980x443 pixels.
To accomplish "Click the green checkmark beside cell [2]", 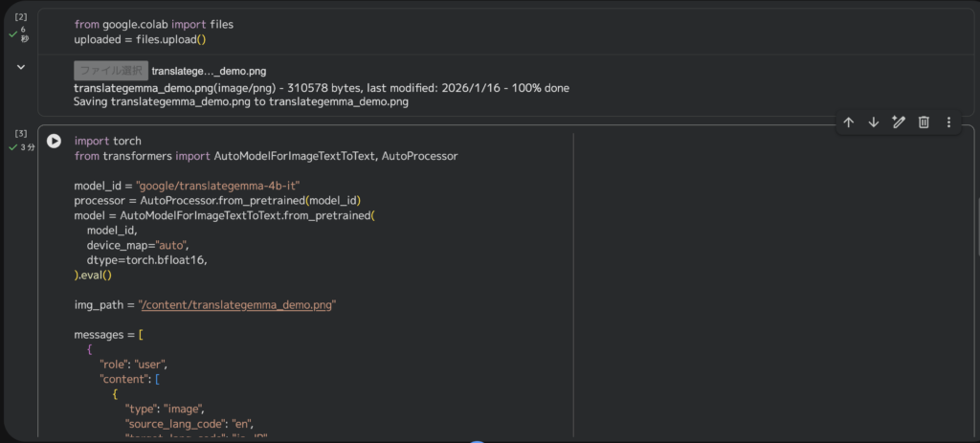I will (13, 33).
